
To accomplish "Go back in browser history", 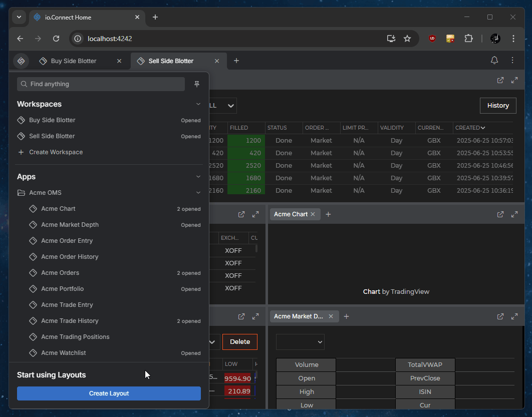I will tap(20, 39).
